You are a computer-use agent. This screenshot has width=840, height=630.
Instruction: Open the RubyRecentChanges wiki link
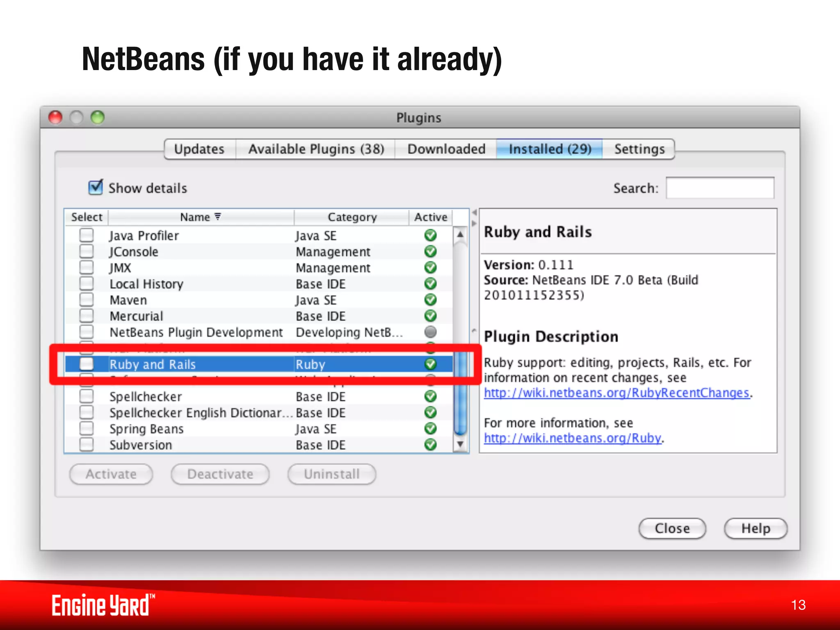click(x=617, y=393)
